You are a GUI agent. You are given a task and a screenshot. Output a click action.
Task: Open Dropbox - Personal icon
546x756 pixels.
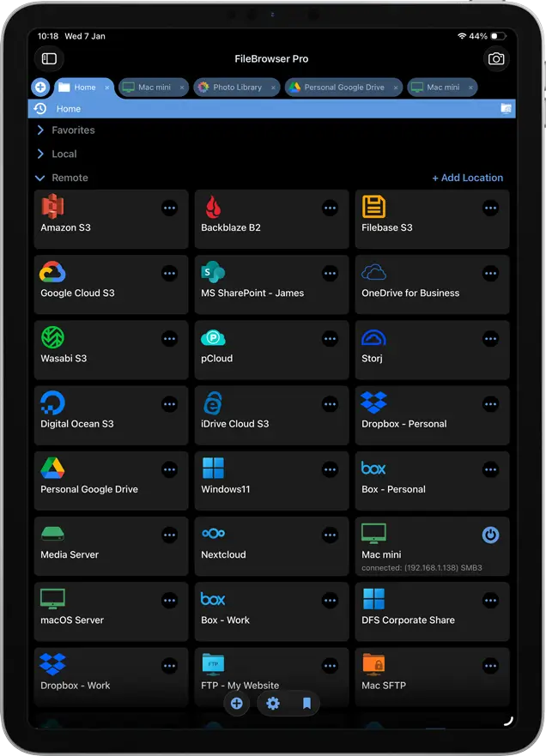[x=373, y=402]
